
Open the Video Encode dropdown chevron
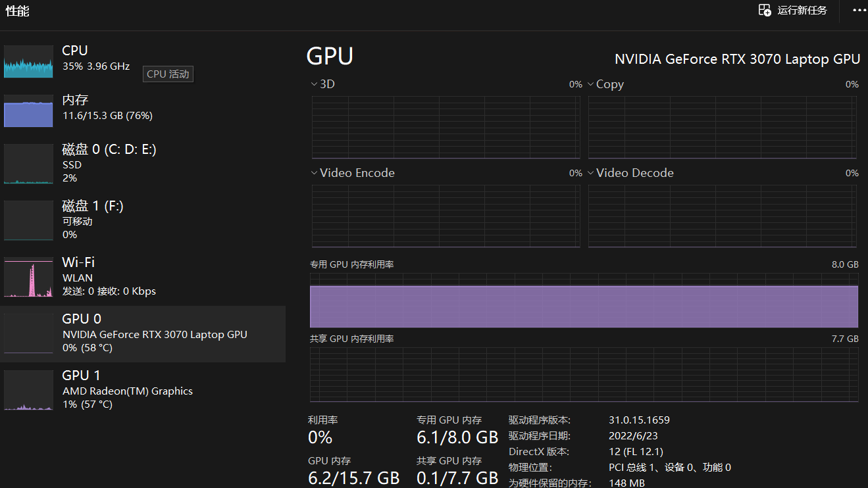point(314,173)
